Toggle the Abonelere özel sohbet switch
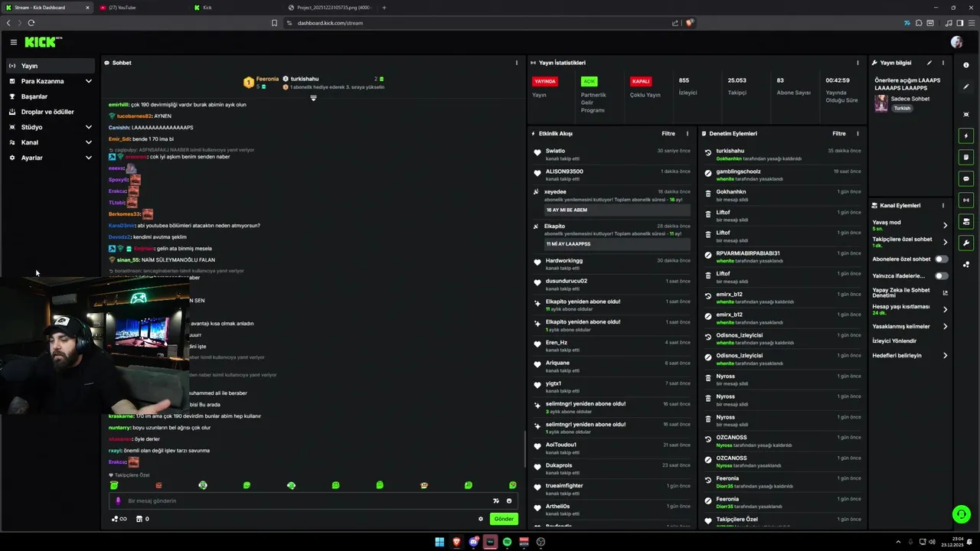 (941, 259)
